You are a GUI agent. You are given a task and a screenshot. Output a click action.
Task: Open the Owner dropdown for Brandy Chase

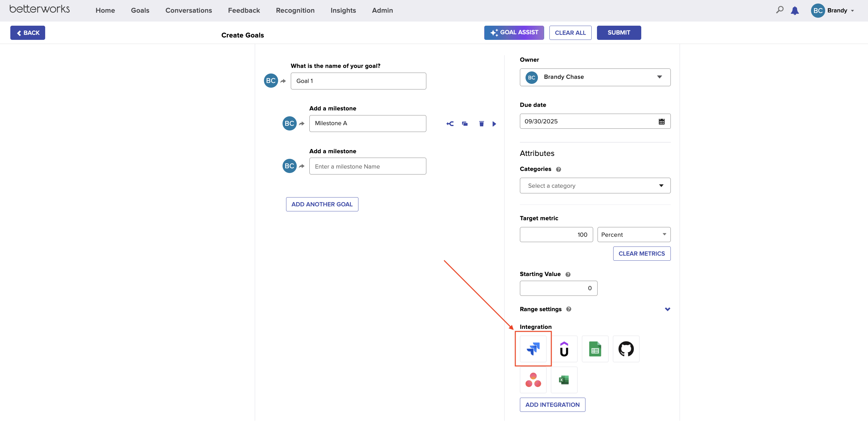pyautogui.click(x=595, y=77)
